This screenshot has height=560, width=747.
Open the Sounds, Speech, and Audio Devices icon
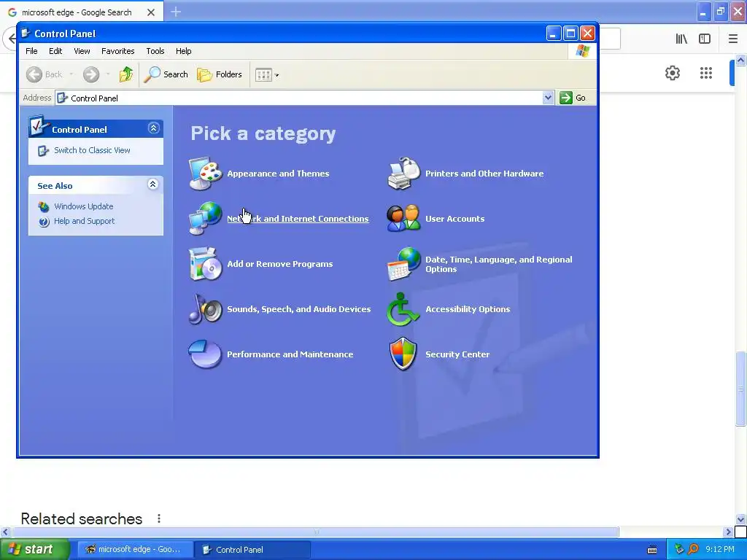pyautogui.click(x=205, y=309)
